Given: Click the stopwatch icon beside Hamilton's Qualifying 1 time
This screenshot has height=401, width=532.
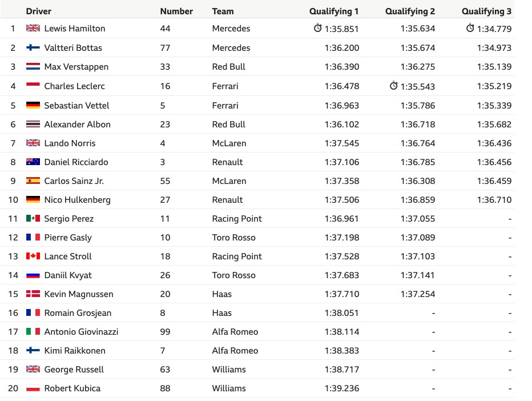Looking at the screenshot, I should pyautogui.click(x=317, y=28).
